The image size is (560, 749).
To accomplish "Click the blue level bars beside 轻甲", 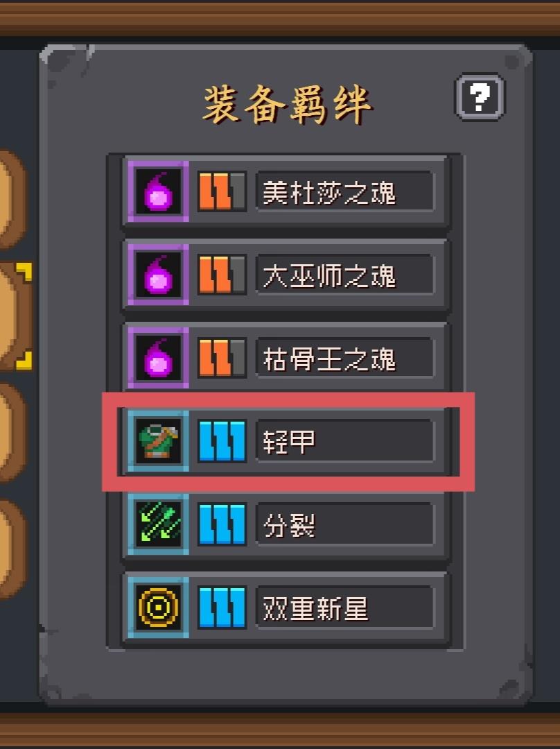I will coord(222,441).
